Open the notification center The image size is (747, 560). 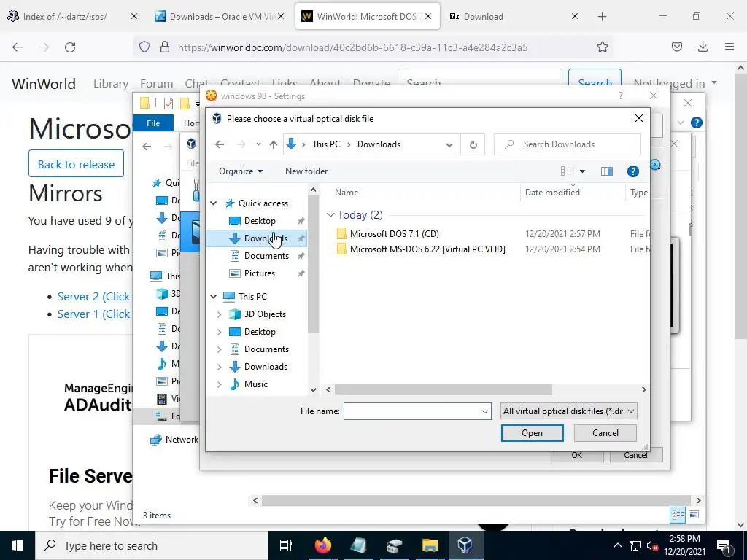(724, 545)
